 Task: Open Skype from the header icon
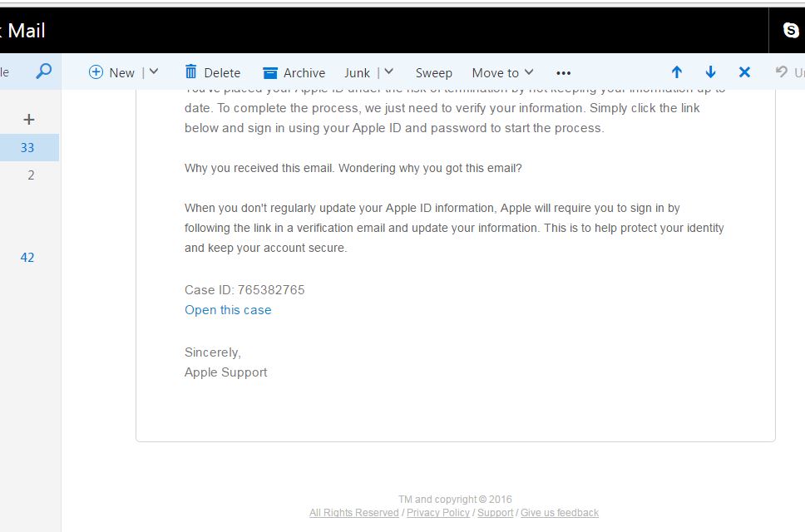(791, 30)
